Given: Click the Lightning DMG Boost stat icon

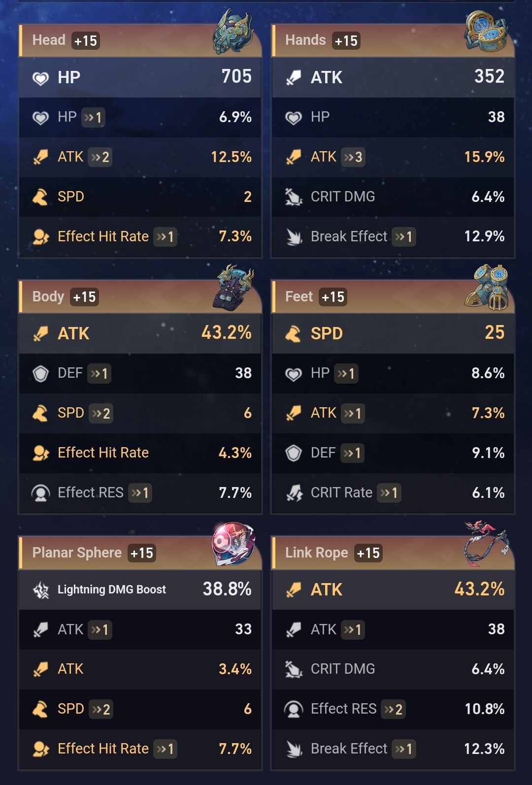Looking at the screenshot, I should [41, 589].
